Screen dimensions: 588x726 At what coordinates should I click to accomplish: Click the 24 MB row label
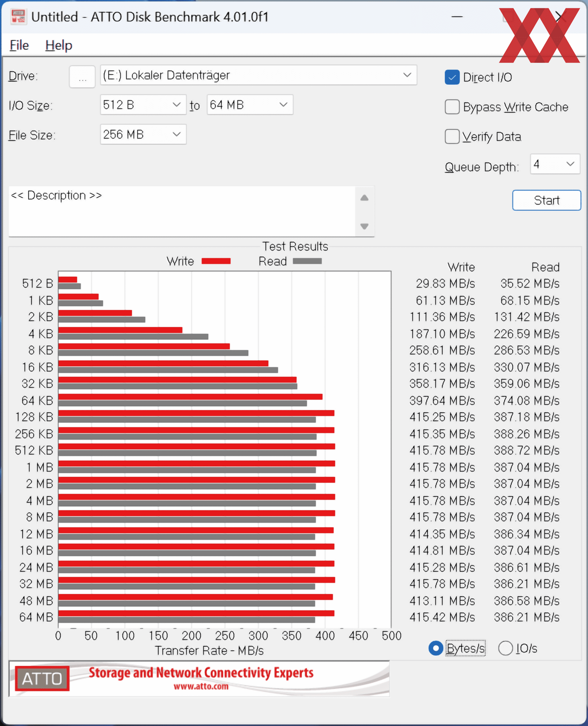(36, 567)
